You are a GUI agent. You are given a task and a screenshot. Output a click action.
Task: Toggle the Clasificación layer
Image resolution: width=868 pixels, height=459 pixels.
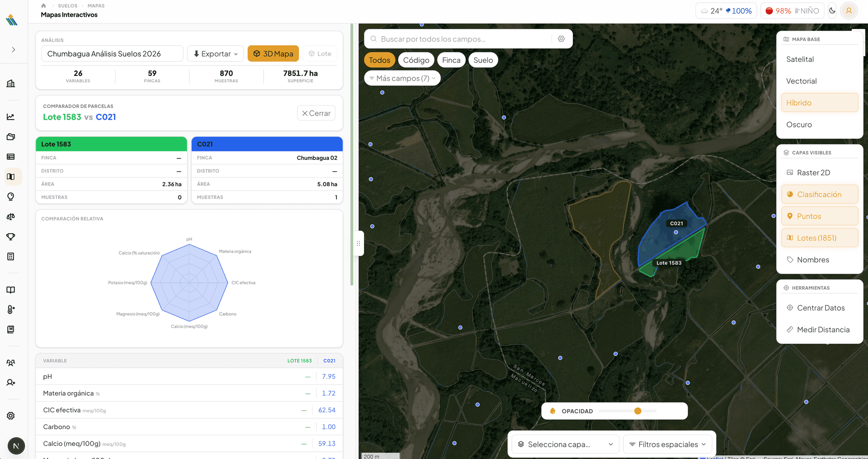820,194
